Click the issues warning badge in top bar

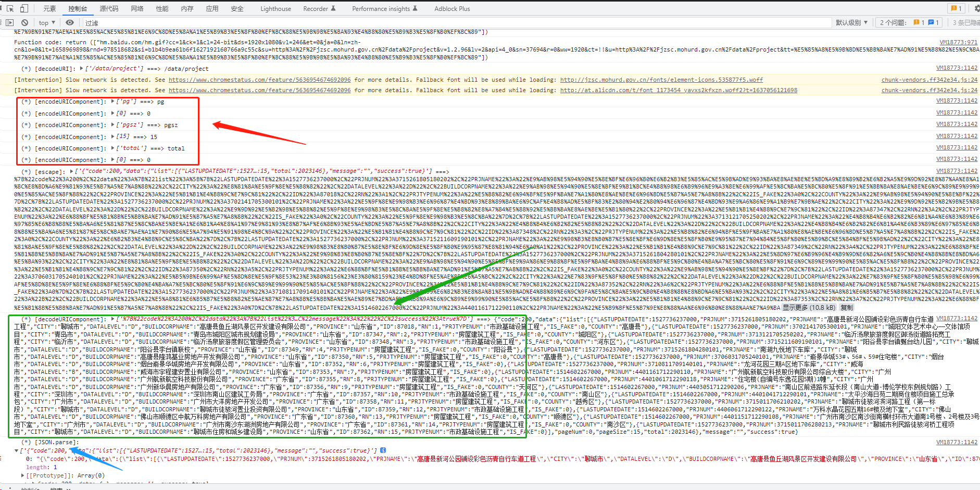point(956,8)
